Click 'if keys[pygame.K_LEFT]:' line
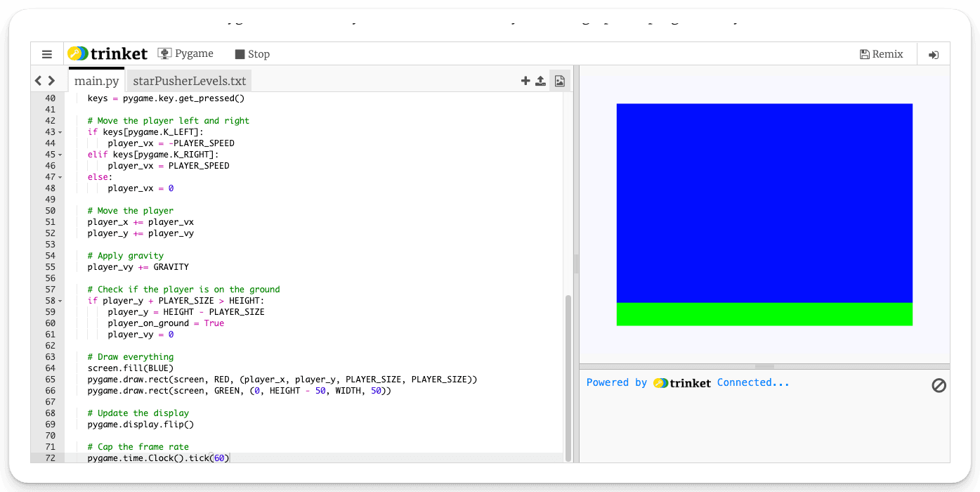Viewport: 980px width, 492px height. coord(145,132)
